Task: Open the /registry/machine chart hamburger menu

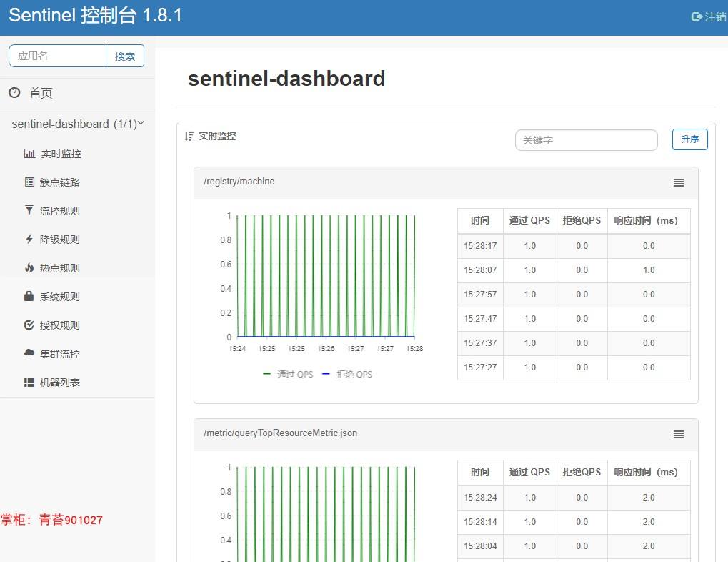Action: click(x=678, y=182)
